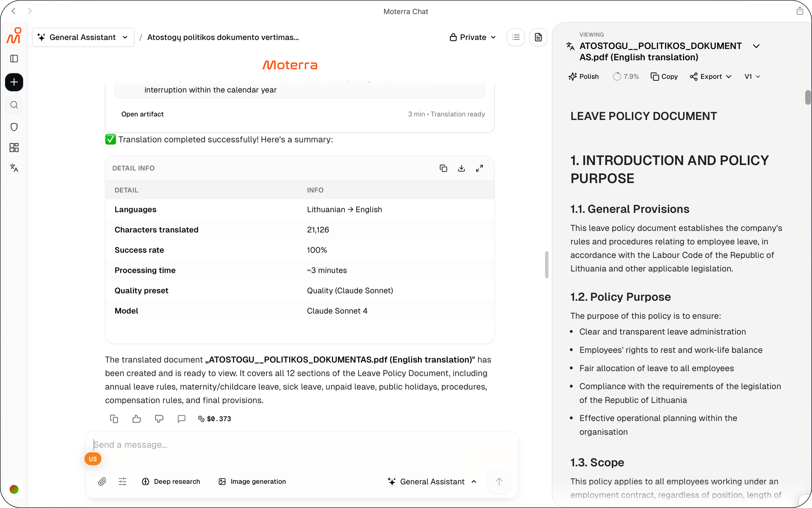Open the General Assistant dropdown in header

pos(83,37)
